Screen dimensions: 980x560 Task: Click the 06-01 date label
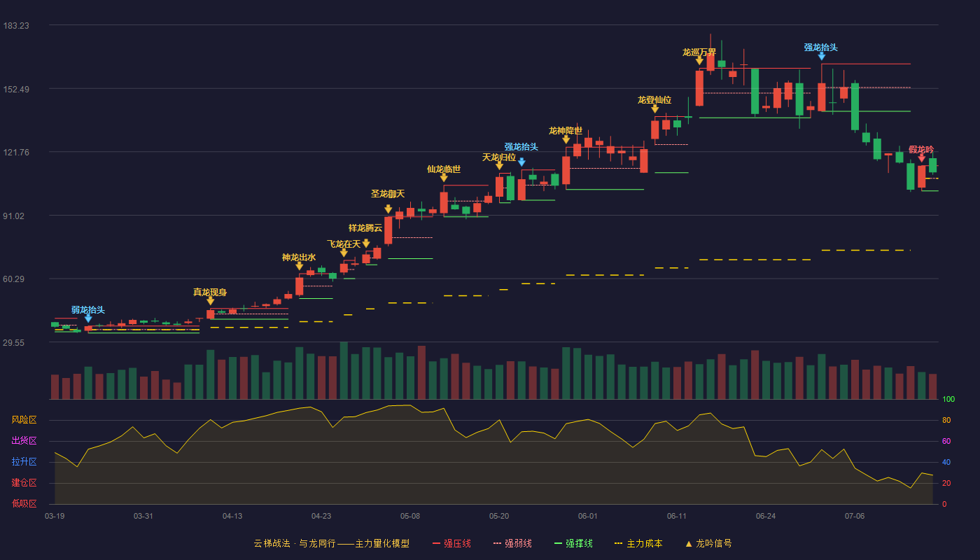(588, 516)
